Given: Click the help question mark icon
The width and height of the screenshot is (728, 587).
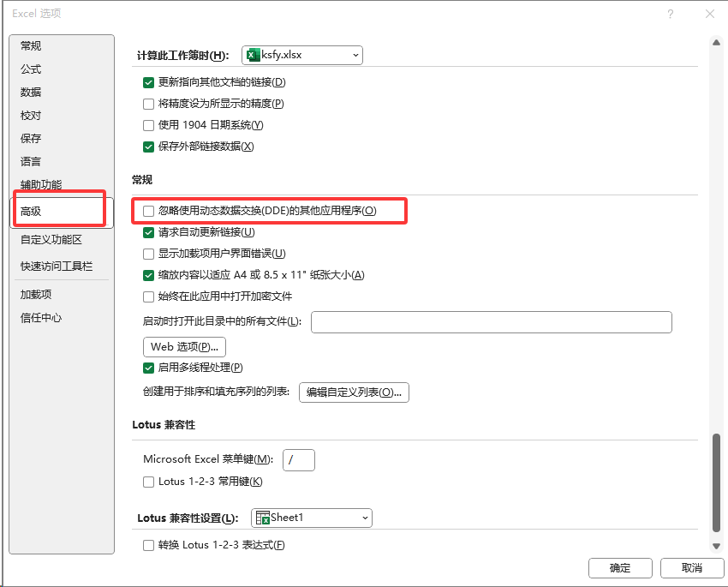Looking at the screenshot, I should coord(671,14).
